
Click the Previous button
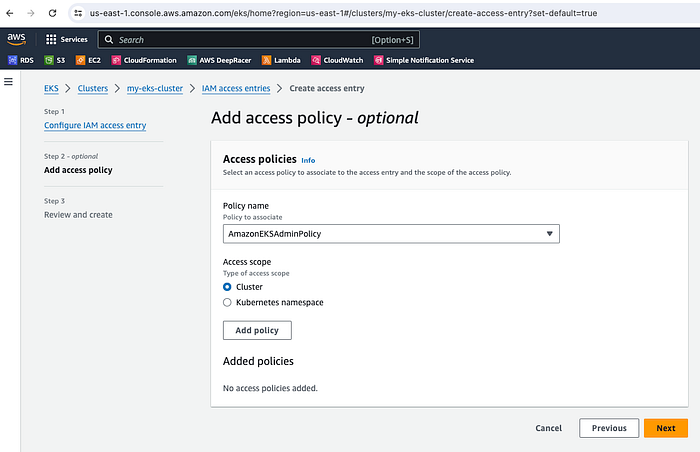(x=609, y=428)
